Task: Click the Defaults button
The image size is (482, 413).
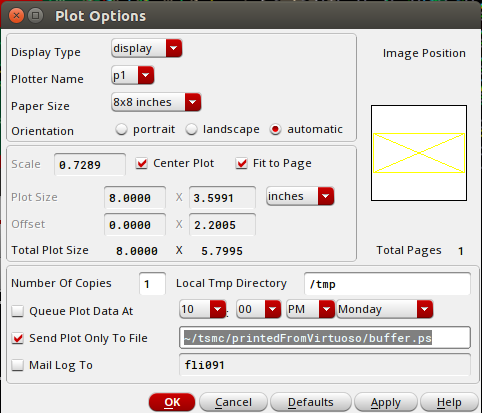Action: (x=311, y=402)
